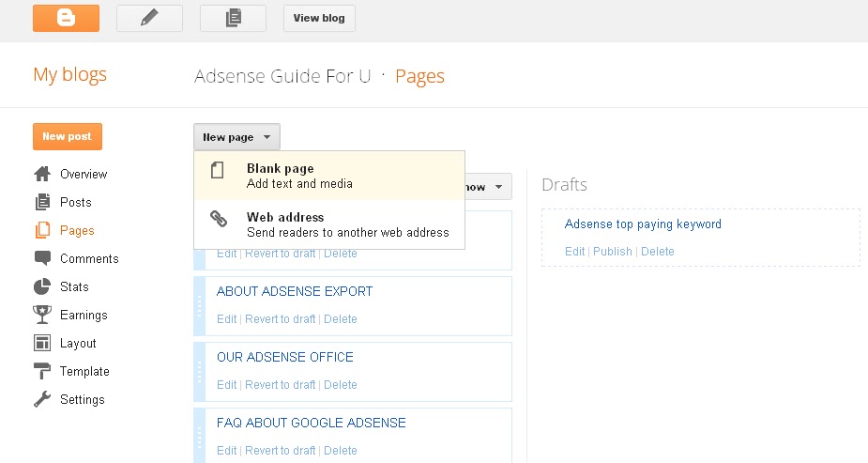Revert ABOUT ADSENSE EXPORT to draft

[281, 319]
